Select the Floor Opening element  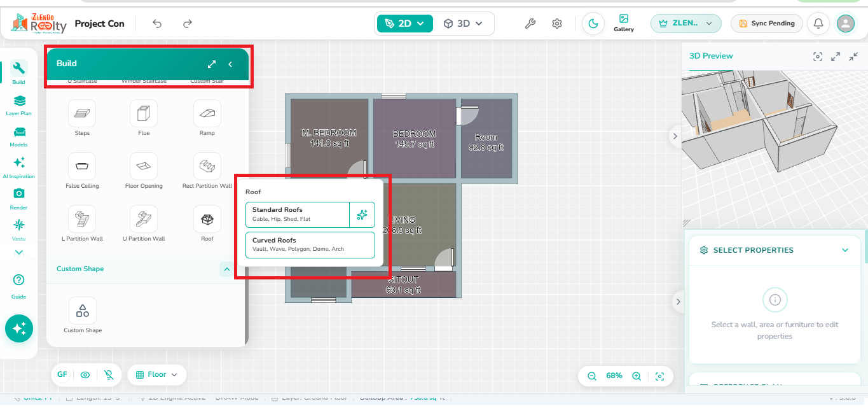pos(144,171)
